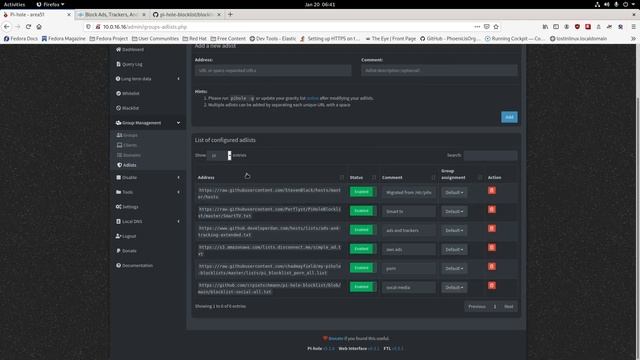640x360 pixels.
Task: Delete the StevenBlack hosts adlist
Action: (x=492, y=191)
